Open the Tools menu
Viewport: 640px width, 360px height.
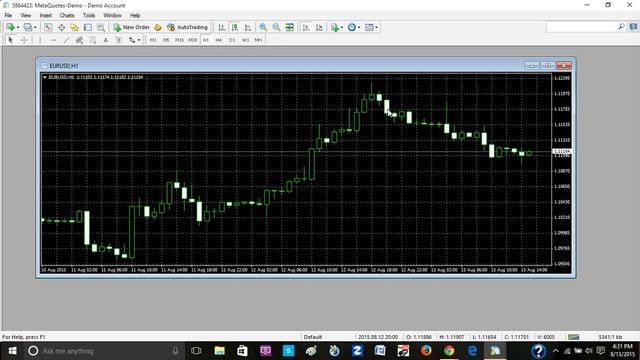(x=89, y=15)
